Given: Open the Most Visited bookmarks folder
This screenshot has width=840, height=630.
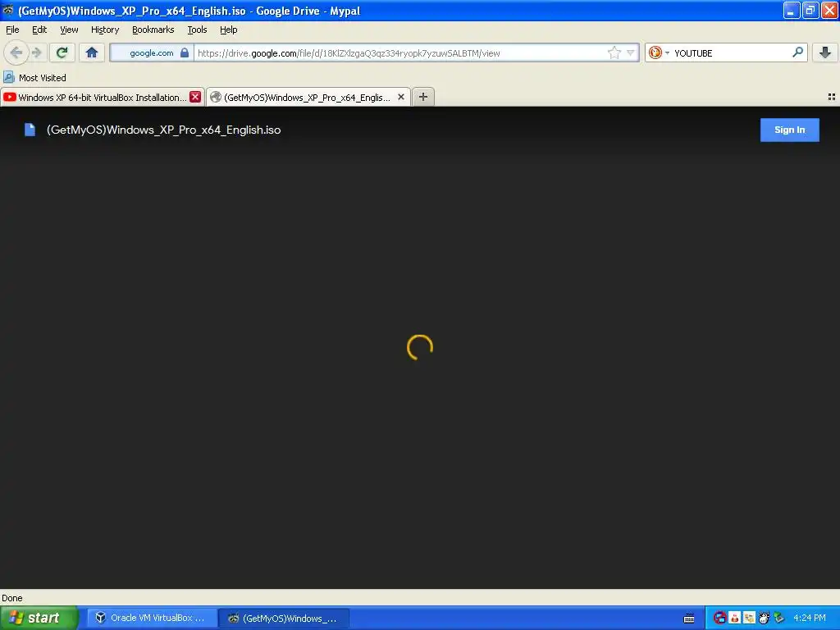Looking at the screenshot, I should [35, 78].
